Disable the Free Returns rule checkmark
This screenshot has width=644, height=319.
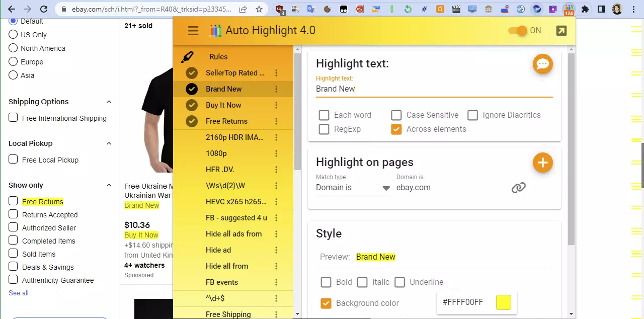192,121
